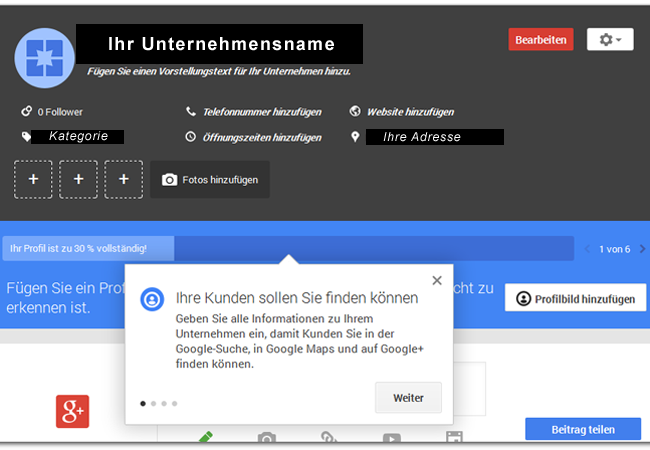650x450 pixels.
Task: Select the second pagination dot in popup
Action: pyautogui.click(x=153, y=404)
